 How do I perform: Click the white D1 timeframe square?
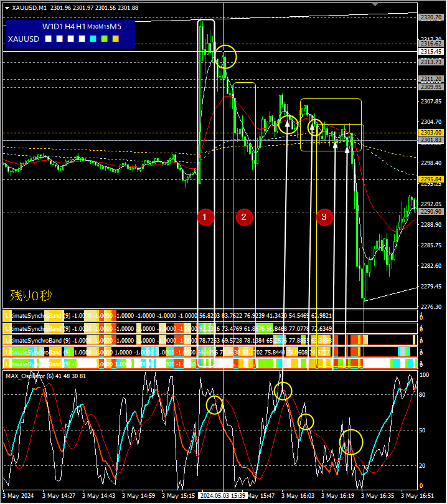tap(59, 39)
